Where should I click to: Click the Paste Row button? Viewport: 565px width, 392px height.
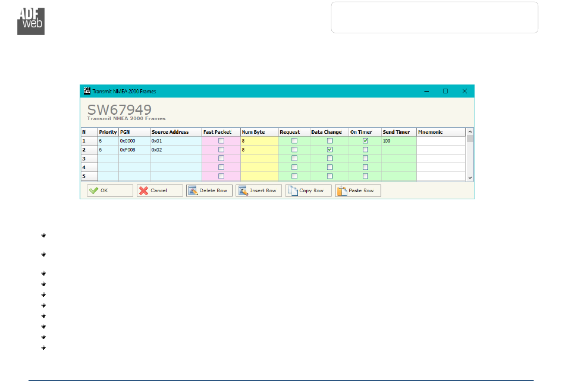(x=358, y=190)
